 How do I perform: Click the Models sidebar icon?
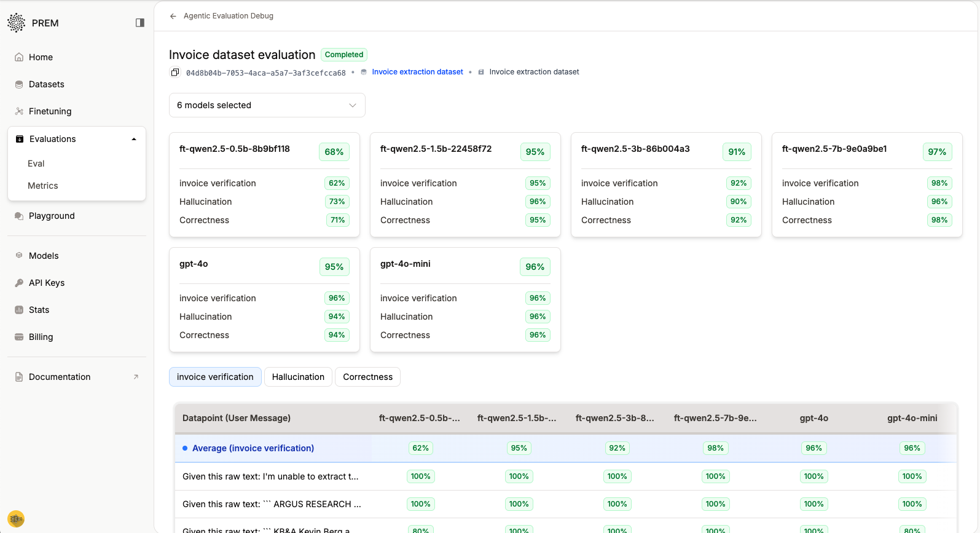[x=19, y=255]
